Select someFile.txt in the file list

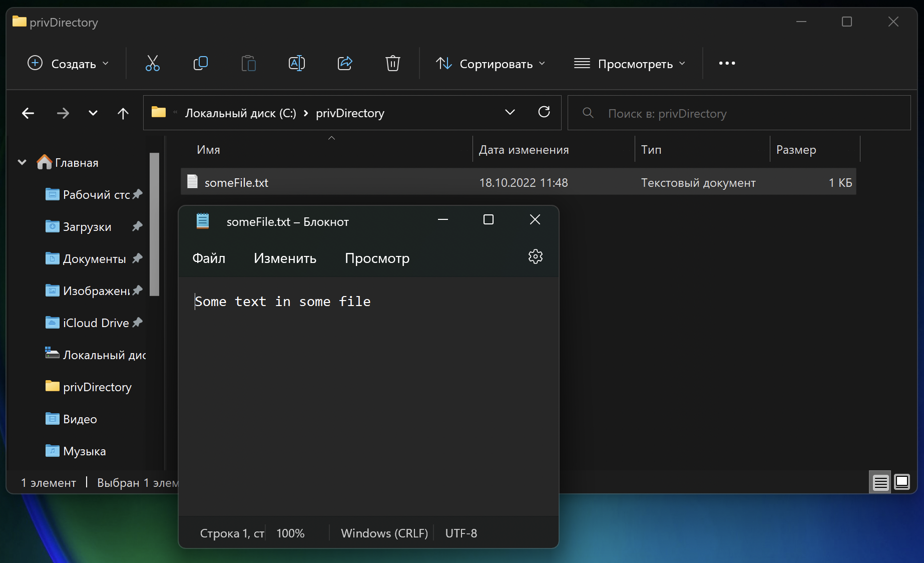pyautogui.click(x=236, y=183)
